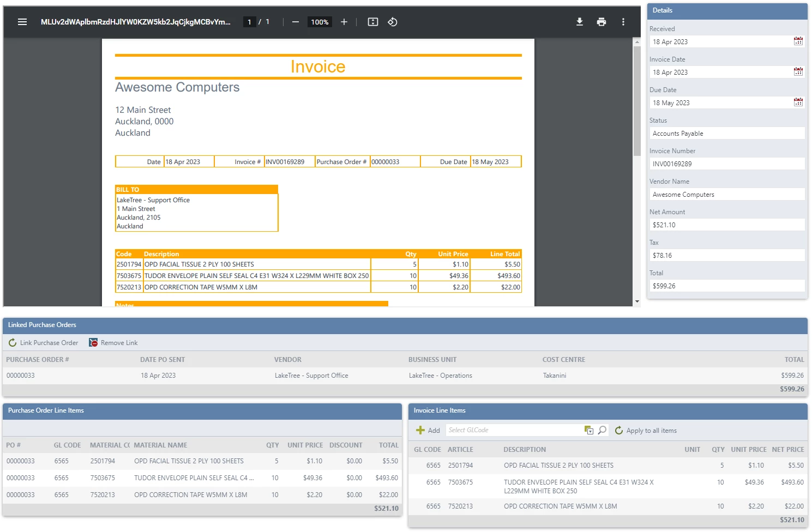This screenshot has width=812, height=532.
Task: Open calendar for Invoice Date
Action: (x=798, y=72)
